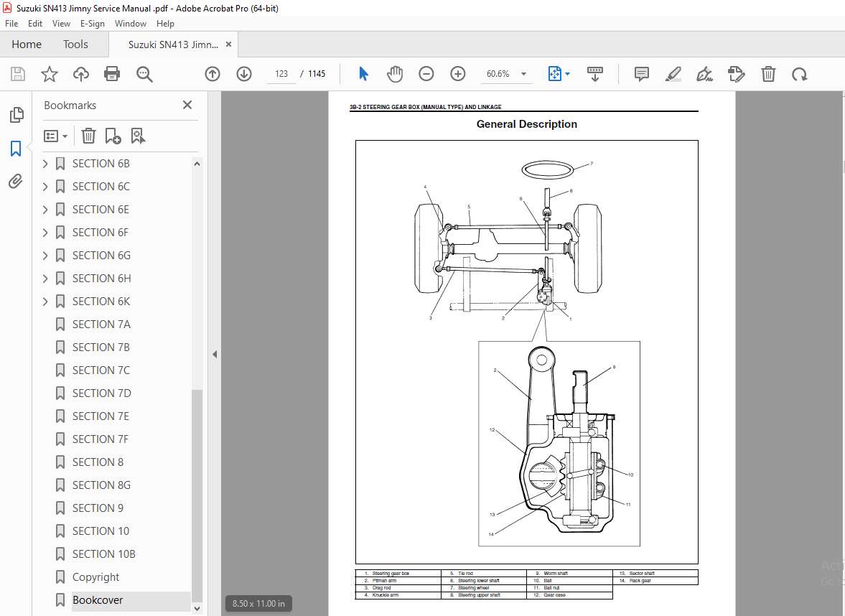Open the zoom level dropdown
The image size is (845, 616).
(523, 74)
